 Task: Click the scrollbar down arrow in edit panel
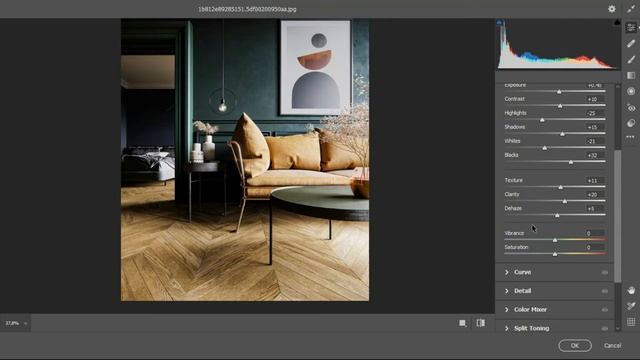618,329
